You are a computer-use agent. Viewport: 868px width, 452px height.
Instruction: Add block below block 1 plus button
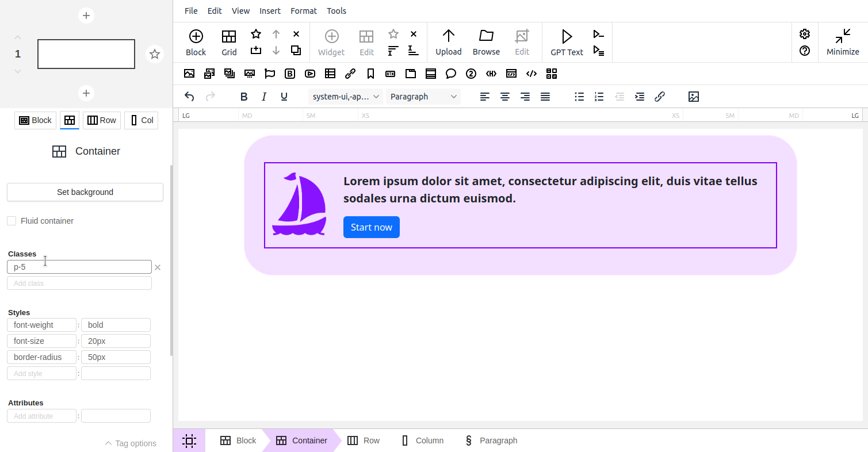click(x=86, y=93)
